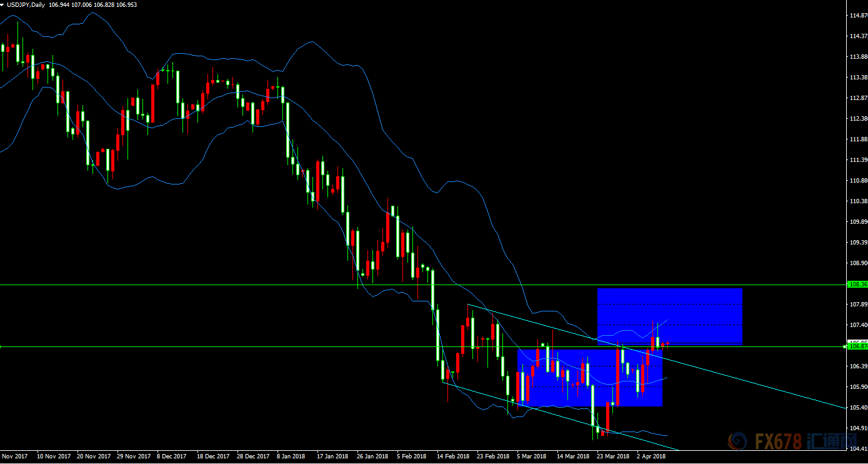Screen dimensions: 868x464
Task: Click the 107.006 high price value
Action: coord(82,5)
